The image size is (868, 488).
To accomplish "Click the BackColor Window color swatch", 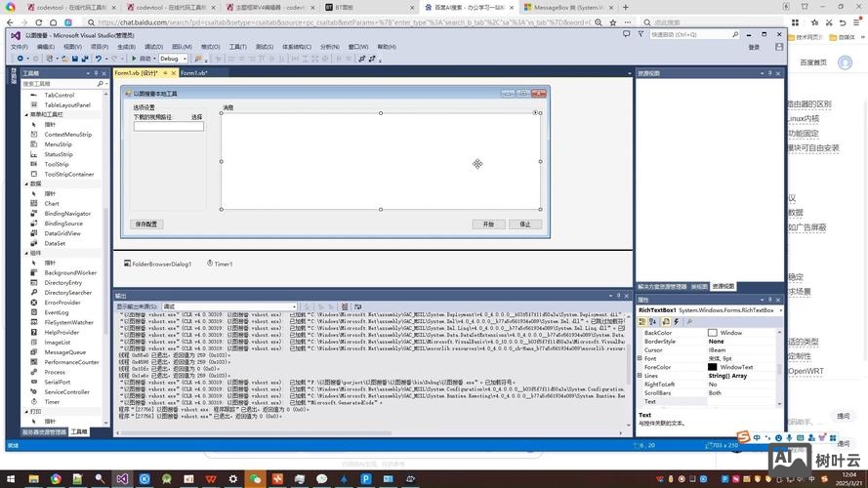I will 713,333.
